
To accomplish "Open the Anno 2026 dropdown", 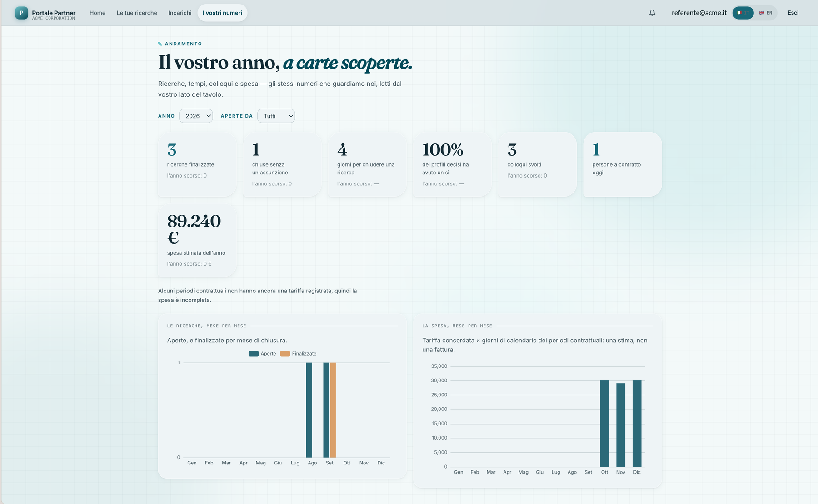I will (x=196, y=116).
